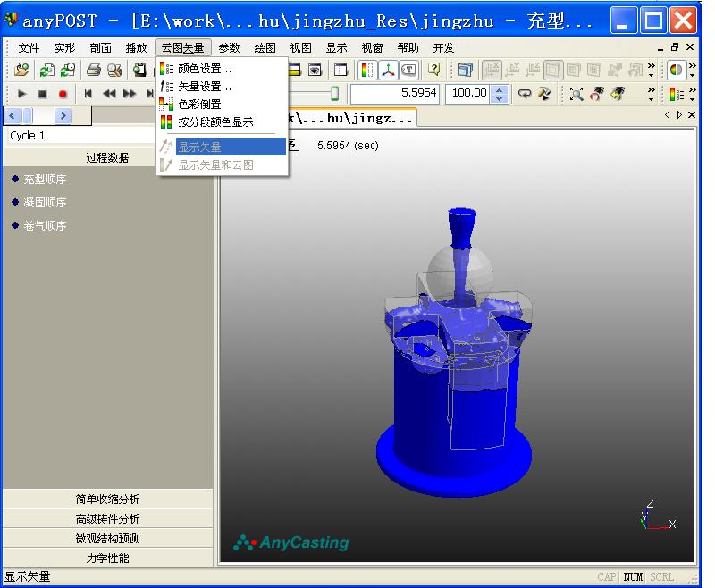Toggle the half-shaded circle display mode
The width and height of the screenshot is (715, 588).
[x=677, y=70]
